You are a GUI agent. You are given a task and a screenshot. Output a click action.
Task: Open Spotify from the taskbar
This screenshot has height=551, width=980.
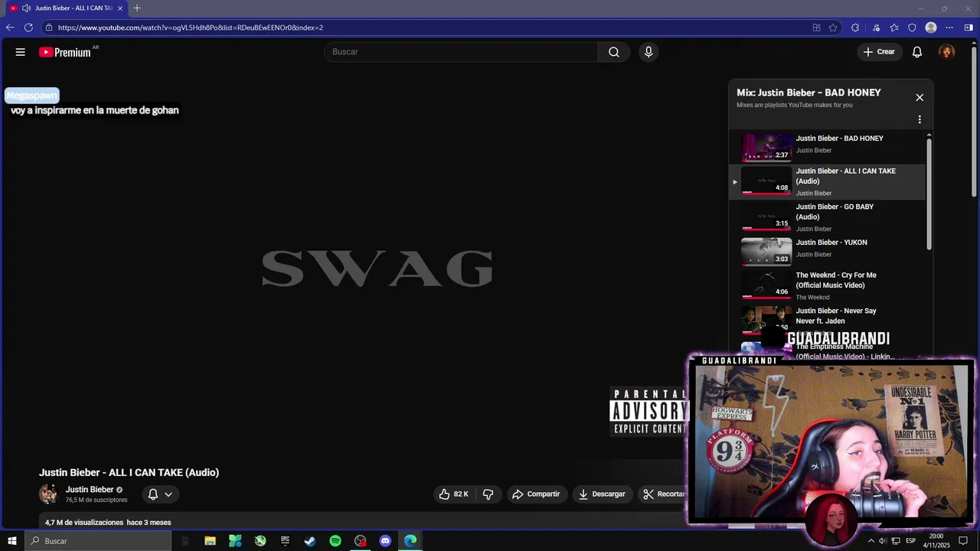coord(335,541)
